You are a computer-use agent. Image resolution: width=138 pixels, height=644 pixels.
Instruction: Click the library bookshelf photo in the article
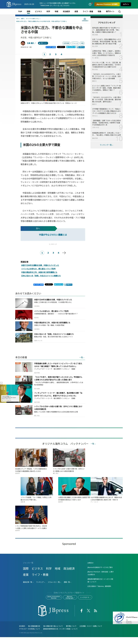point(53,80)
